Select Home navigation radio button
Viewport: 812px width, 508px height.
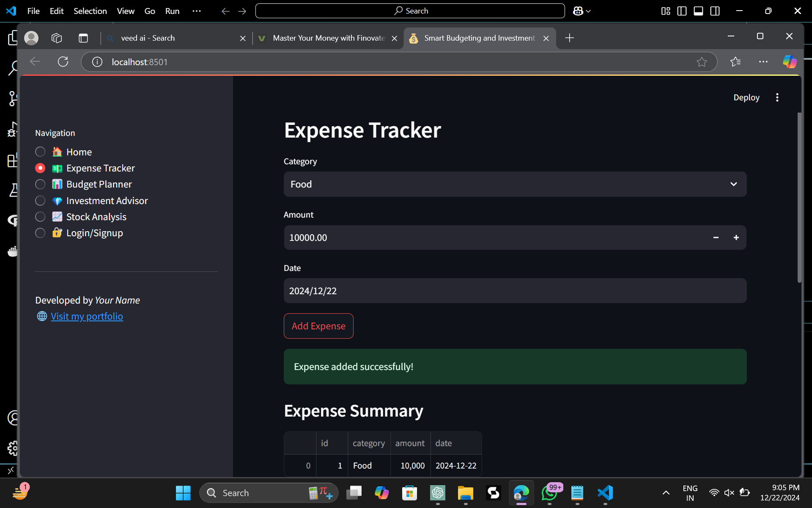pyautogui.click(x=40, y=152)
